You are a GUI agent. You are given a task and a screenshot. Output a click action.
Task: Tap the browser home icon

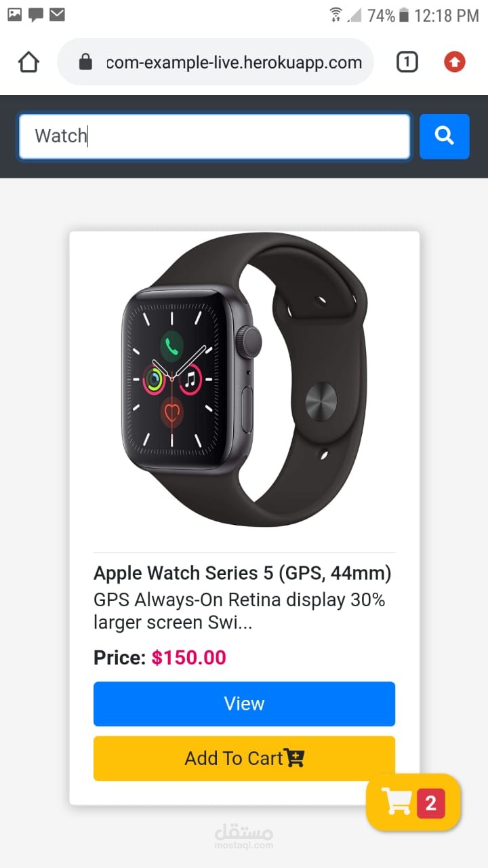click(28, 62)
